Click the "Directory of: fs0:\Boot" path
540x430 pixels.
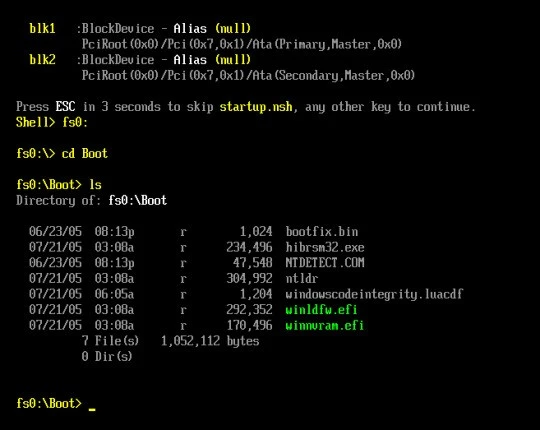tap(92, 200)
